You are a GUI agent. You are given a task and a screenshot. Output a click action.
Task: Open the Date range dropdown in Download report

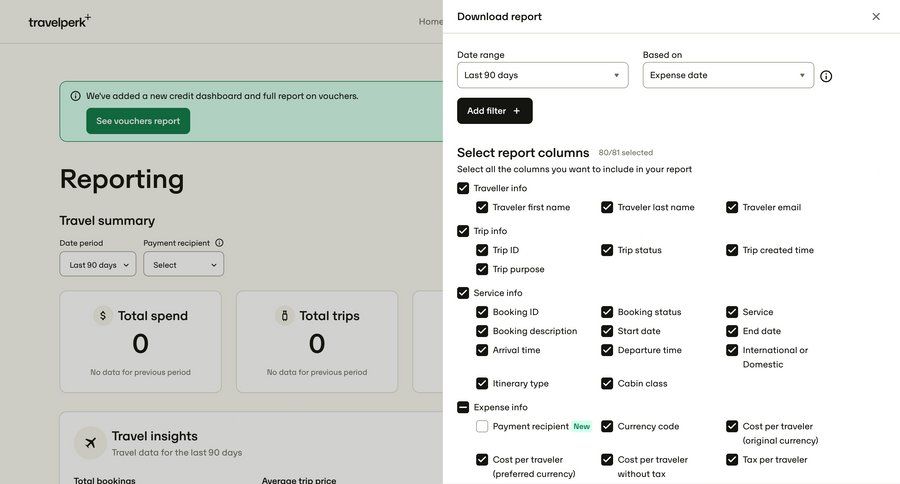(x=542, y=75)
